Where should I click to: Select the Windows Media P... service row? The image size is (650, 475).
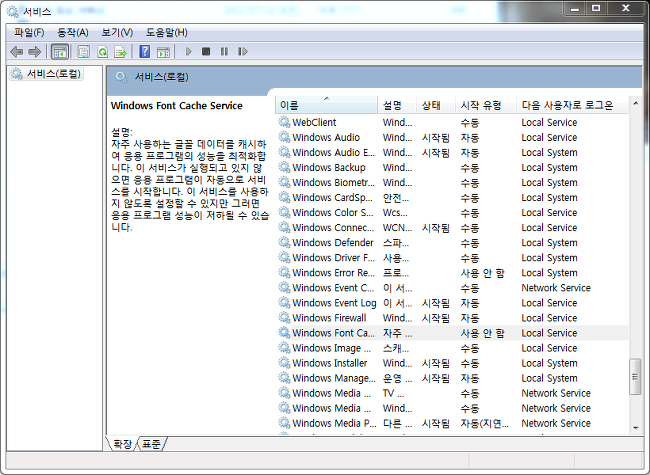pos(452,423)
